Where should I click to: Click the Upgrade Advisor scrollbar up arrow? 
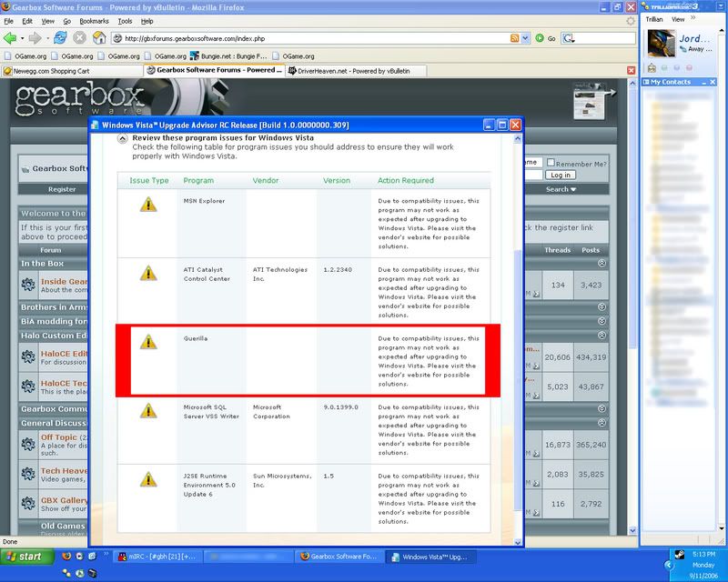[518, 139]
